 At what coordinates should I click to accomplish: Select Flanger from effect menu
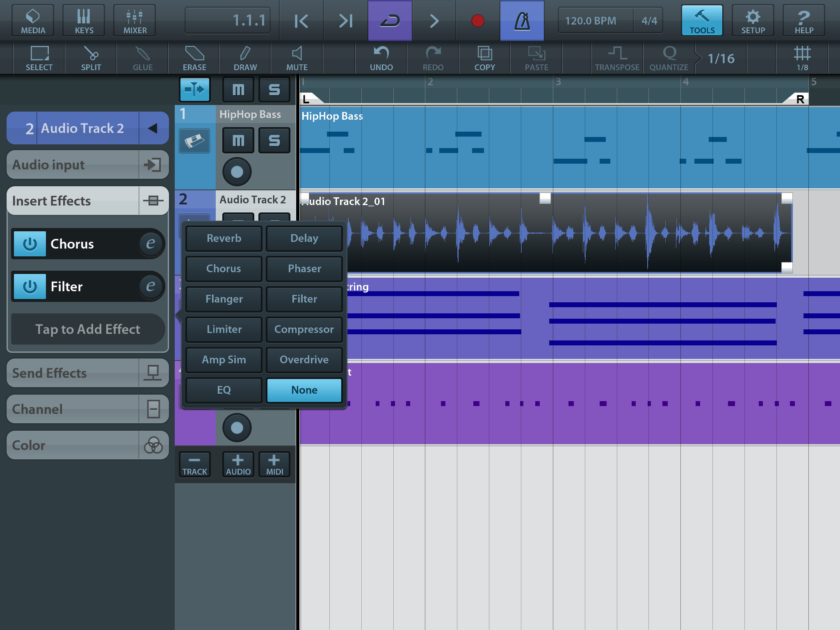click(224, 299)
